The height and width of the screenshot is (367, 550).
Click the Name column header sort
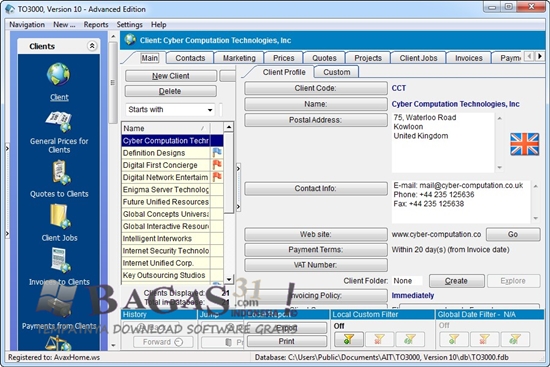coord(166,128)
